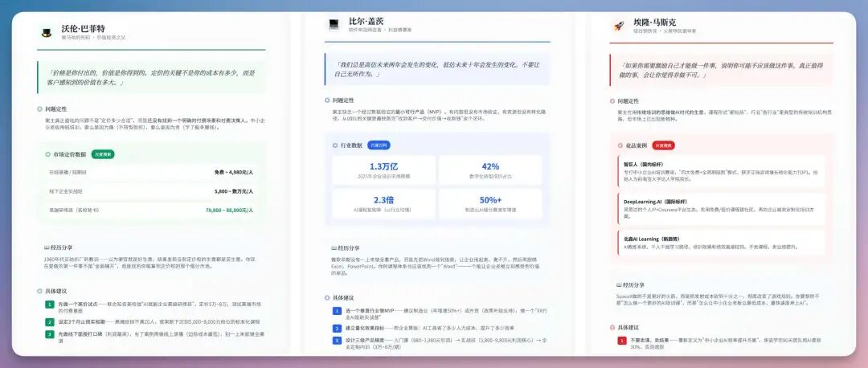Click the circle bullet before 具体建议 in Gates card
The image size is (868, 368).
(327, 297)
